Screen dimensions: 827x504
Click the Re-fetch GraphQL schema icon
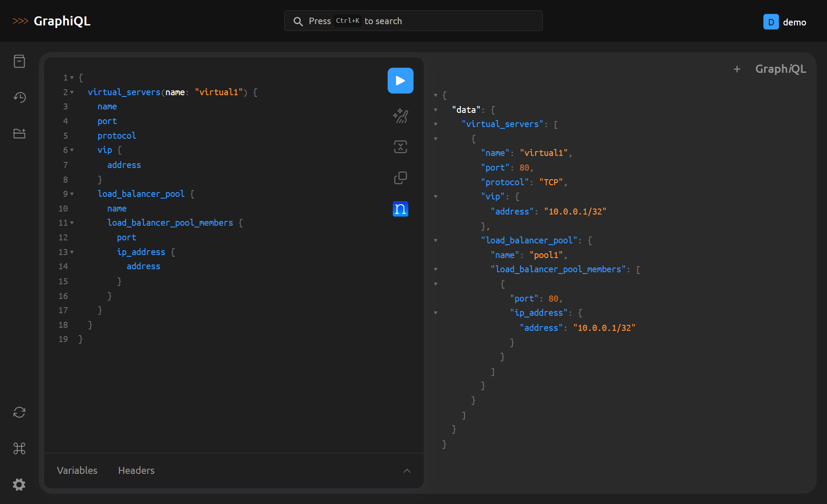[19, 412]
